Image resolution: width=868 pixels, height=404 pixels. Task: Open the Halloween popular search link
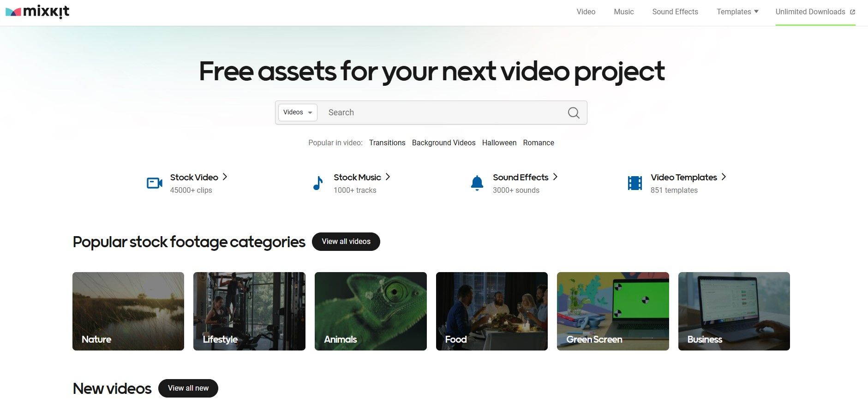click(x=499, y=143)
